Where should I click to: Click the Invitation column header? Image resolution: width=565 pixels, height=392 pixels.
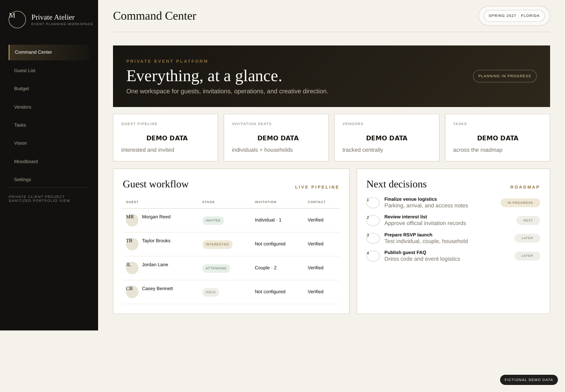click(x=266, y=202)
